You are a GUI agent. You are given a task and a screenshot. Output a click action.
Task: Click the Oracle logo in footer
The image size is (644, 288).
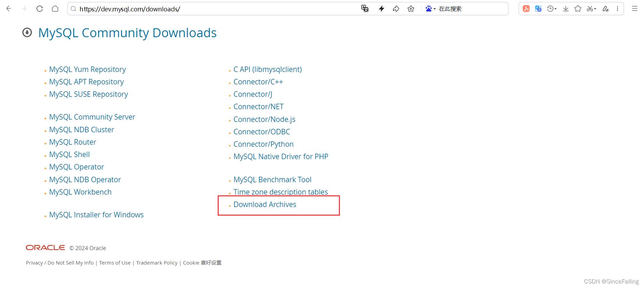tap(45, 248)
